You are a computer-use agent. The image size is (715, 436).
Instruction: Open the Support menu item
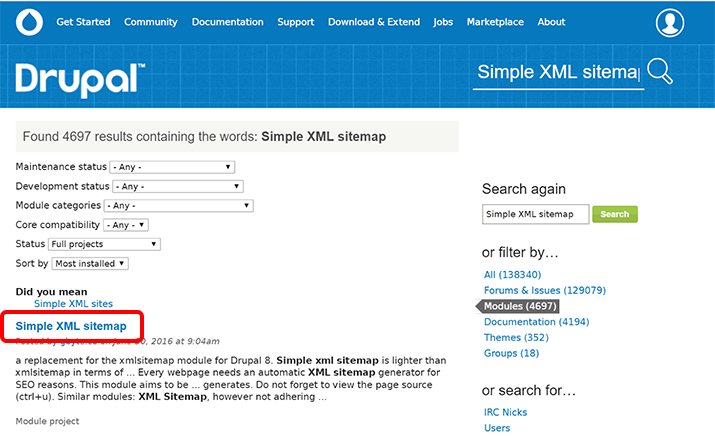[x=296, y=22]
